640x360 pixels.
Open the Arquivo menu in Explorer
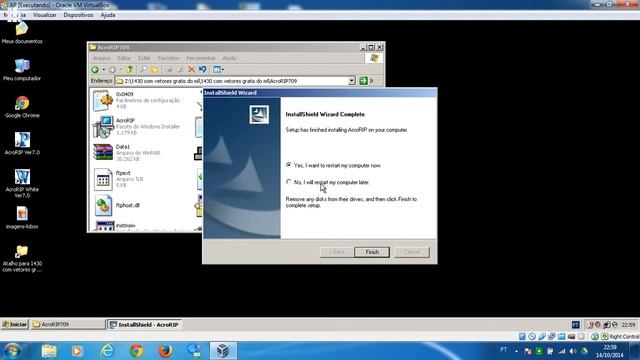101,58
